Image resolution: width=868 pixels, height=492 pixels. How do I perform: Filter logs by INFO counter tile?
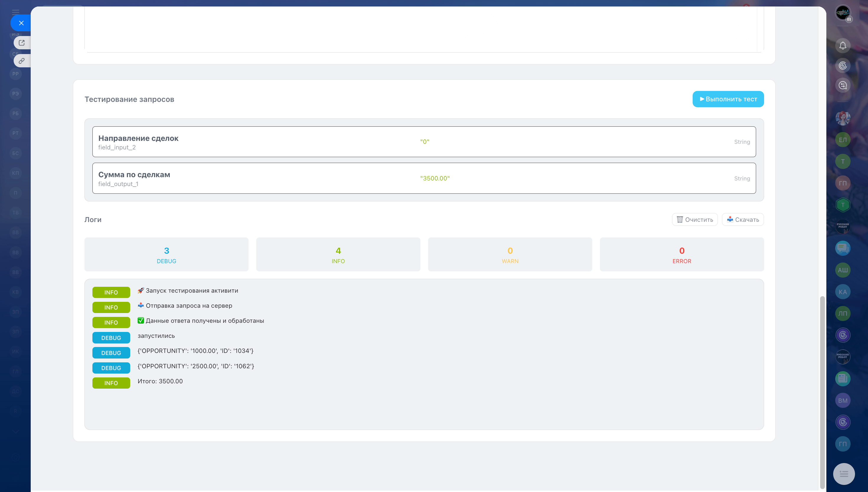(x=338, y=255)
